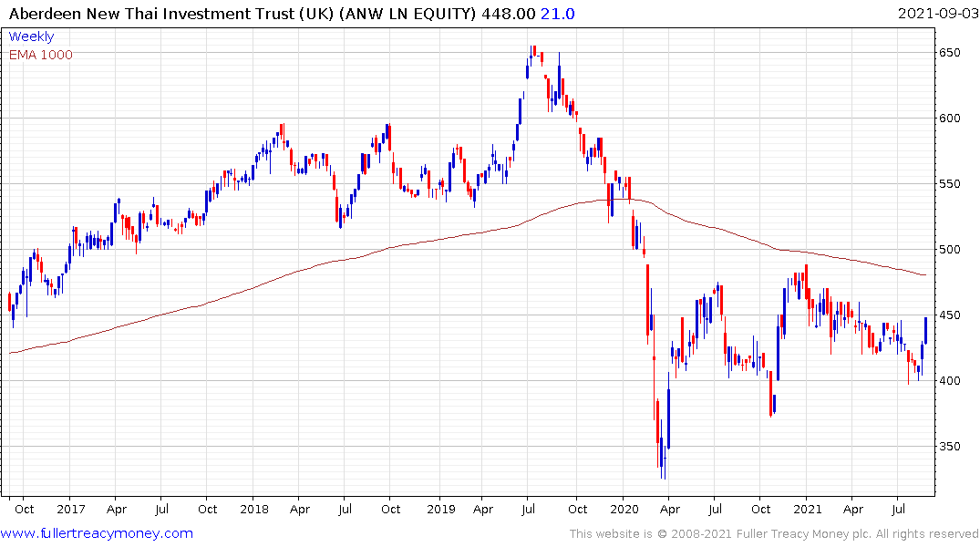
Task: Click the 500 price axis label
Action: [950, 250]
